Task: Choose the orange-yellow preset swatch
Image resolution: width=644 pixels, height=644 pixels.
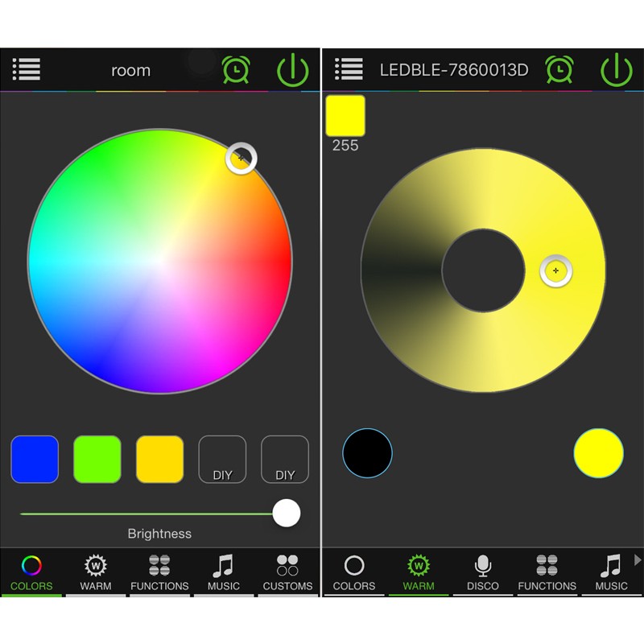Action: 159,459
